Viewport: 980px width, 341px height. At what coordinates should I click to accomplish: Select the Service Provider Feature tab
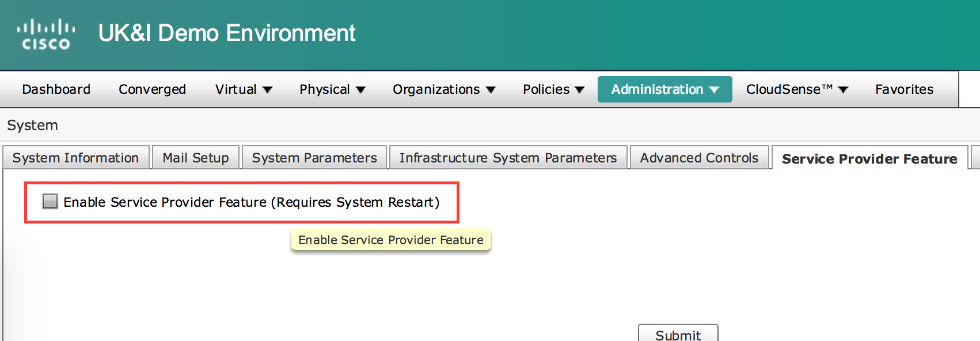[869, 158]
